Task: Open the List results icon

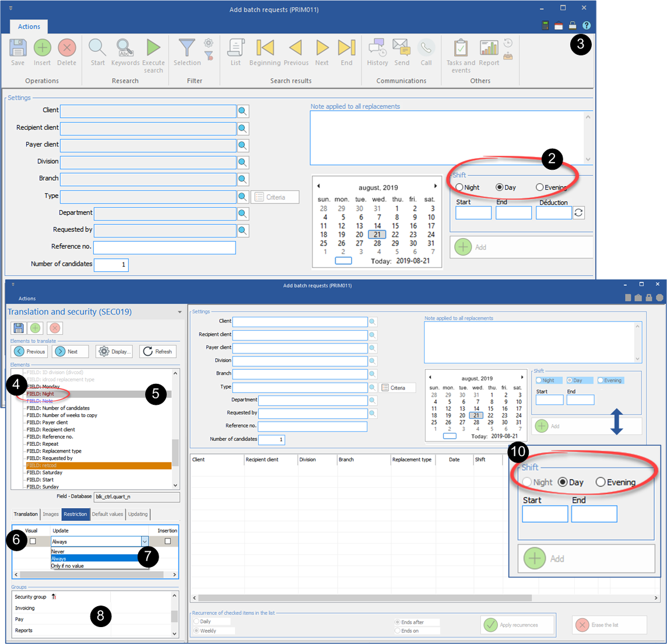Action: [x=236, y=48]
